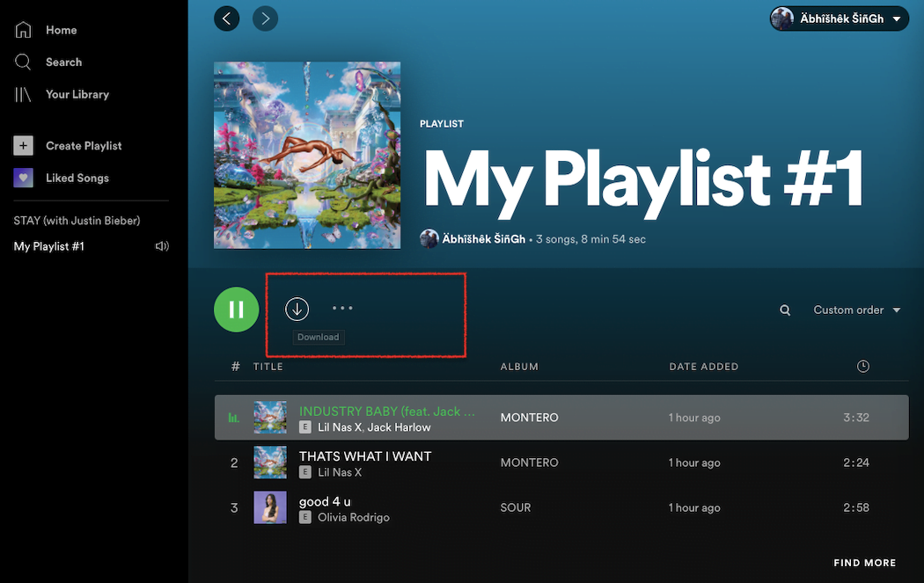
Task: Click the Create Playlist plus icon
Action: click(24, 145)
